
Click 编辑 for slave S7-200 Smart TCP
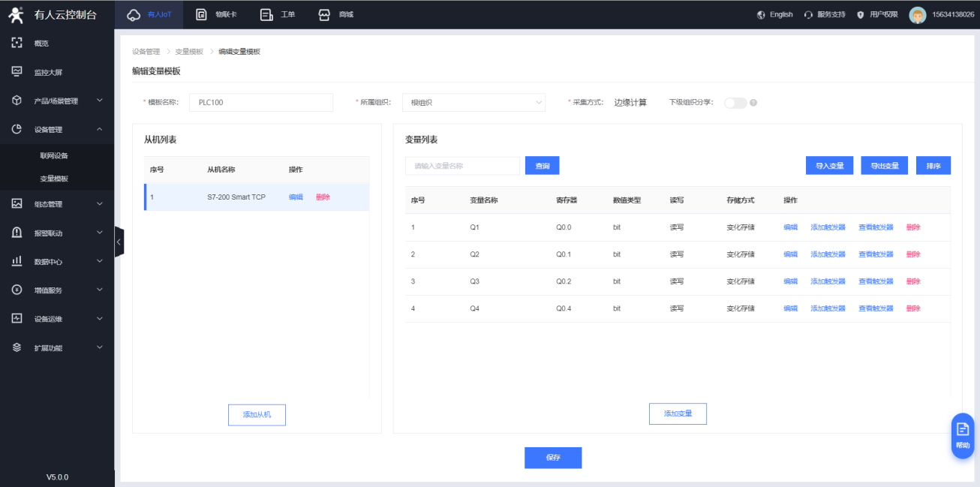coord(296,197)
